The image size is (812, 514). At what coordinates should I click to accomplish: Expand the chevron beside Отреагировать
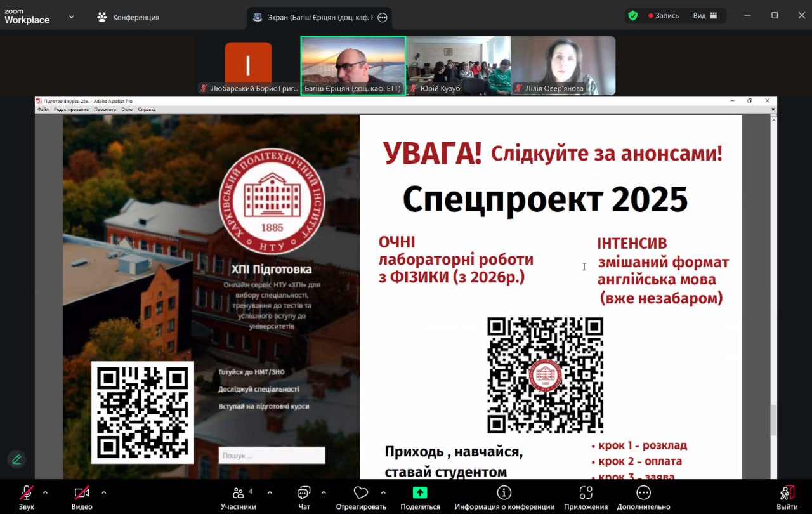click(x=383, y=492)
